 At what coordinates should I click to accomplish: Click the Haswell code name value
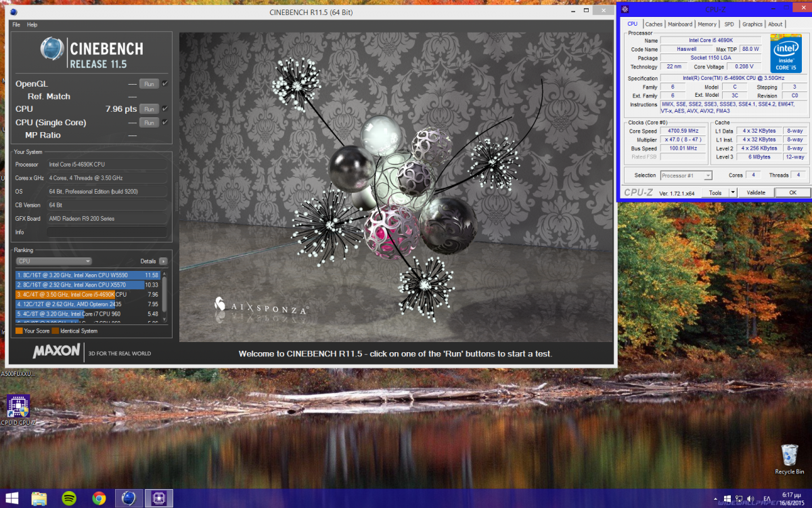pyautogui.click(x=686, y=49)
